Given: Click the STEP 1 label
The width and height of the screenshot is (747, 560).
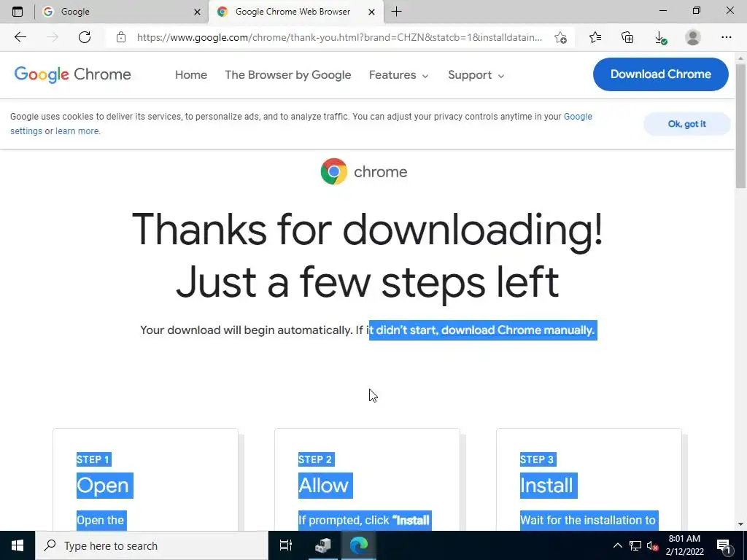Looking at the screenshot, I should 93,459.
